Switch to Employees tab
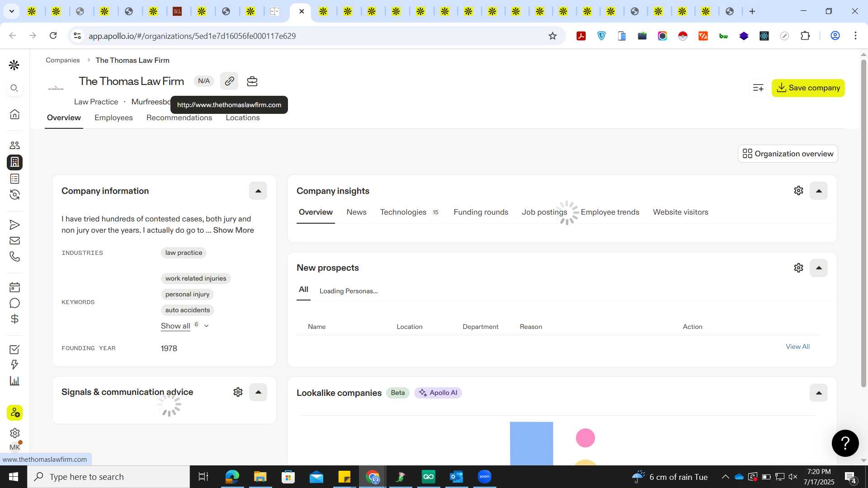This screenshot has width=868, height=488. click(x=113, y=117)
